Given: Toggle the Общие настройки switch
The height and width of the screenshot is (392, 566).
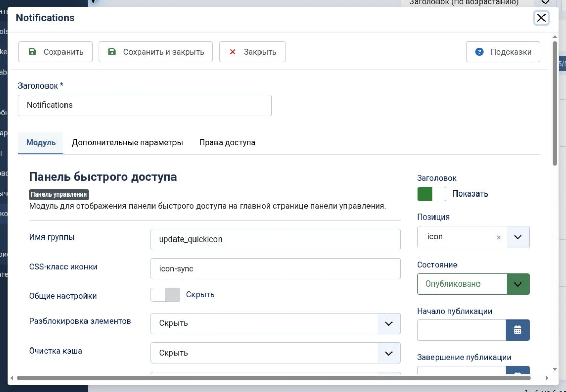Looking at the screenshot, I should [x=165, y=295].
